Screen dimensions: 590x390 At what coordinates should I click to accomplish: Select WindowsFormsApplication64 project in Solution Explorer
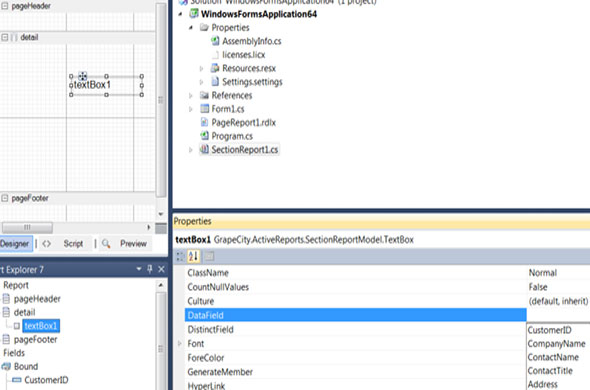[259, 14]
